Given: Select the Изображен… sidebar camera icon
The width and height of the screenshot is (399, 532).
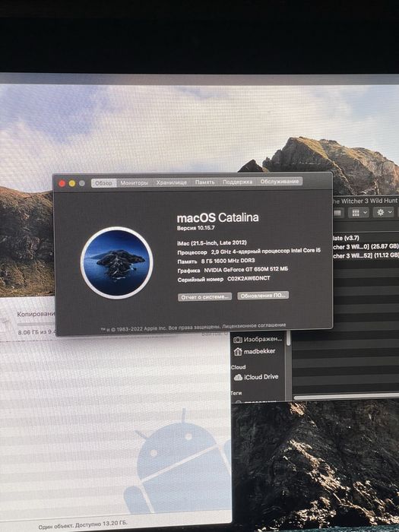Looking at the screenshot, I should click(x=238, y=340).
